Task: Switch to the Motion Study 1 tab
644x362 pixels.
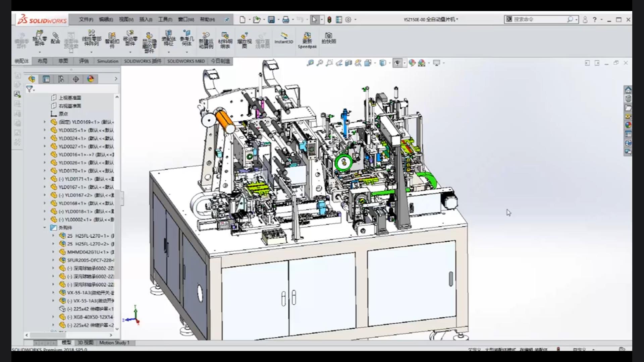Action: [x=114, y=343]
